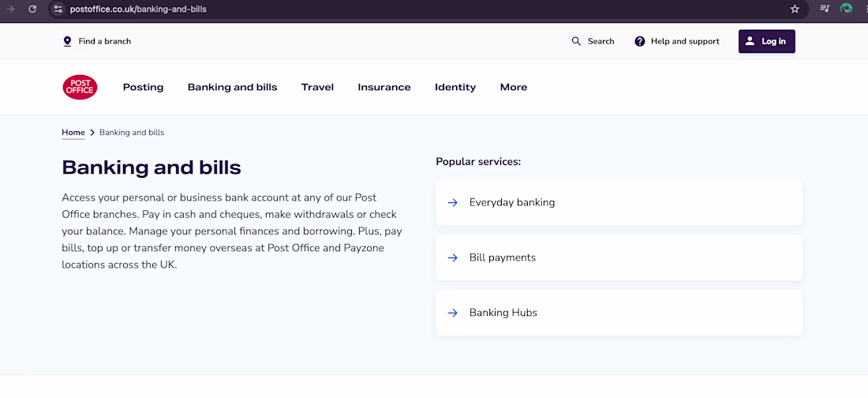Viewport: 868px width, 398px height.
Task: Open the media control icon in browser toolbar
Action: tap(825, 9)
